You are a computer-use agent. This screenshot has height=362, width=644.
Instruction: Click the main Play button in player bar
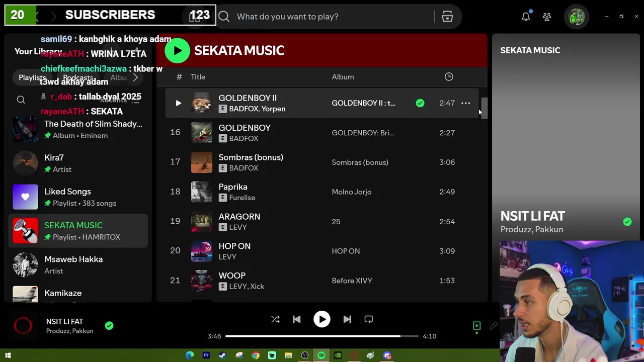tap(322, 319)
